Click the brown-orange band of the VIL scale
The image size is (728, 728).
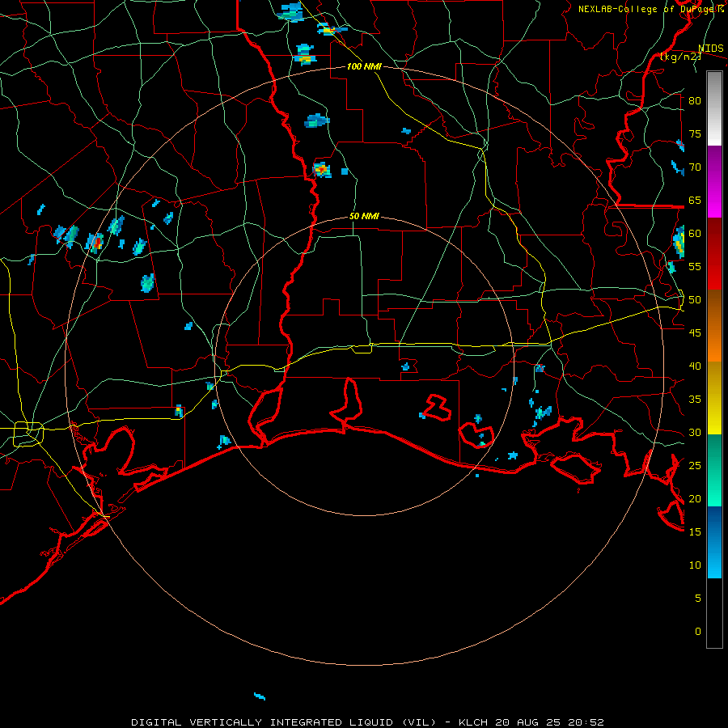tap(714, 325)
